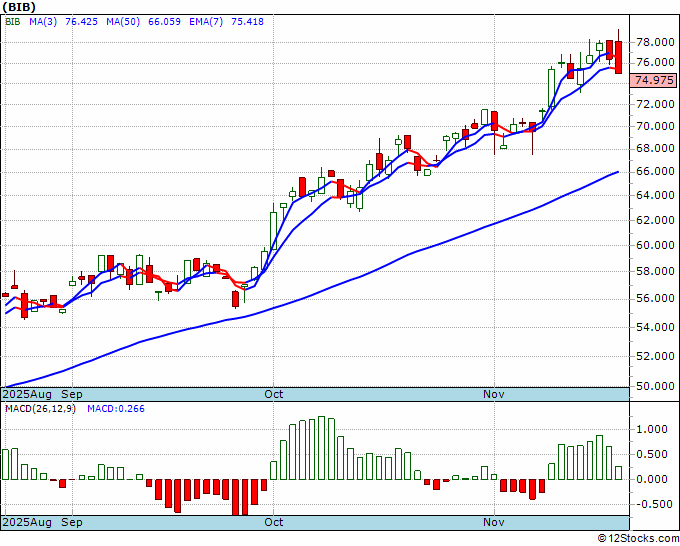Click the 0.000 MACD axis label
Image resolution: width=680 pixels, height=546 pixels.
click(652, 479)
